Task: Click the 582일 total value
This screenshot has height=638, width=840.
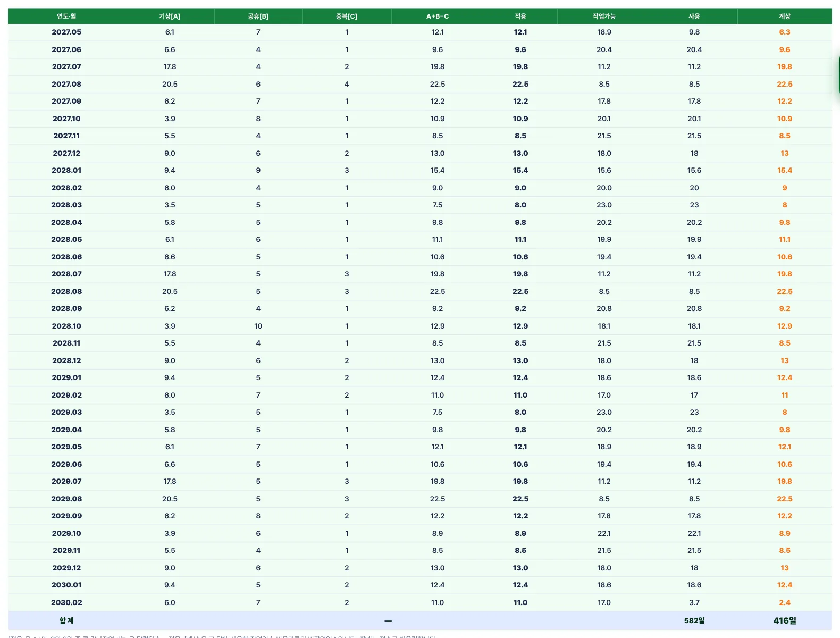Action: [x=694, y=620]
